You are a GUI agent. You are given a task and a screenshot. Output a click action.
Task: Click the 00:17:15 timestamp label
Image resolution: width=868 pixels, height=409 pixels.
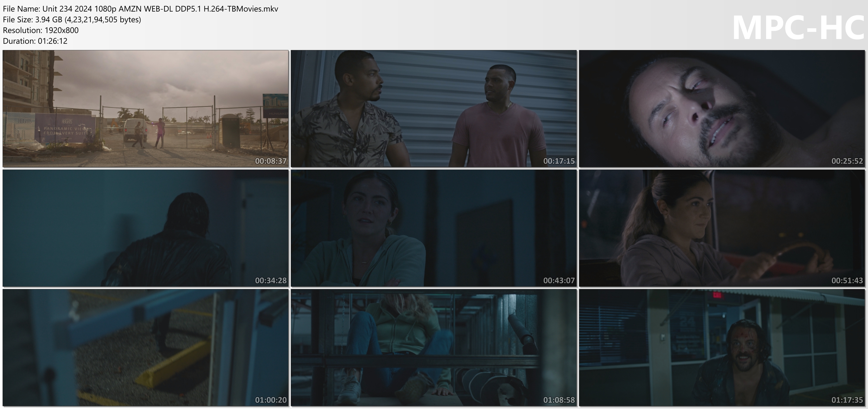[559, 161]
